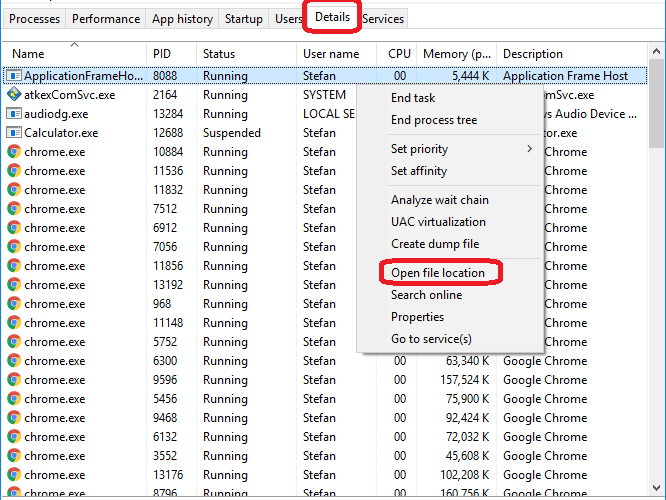Screen dimensions: 666x500
Task: Click the 'Application Frame Host' description text
Action: 565,76
